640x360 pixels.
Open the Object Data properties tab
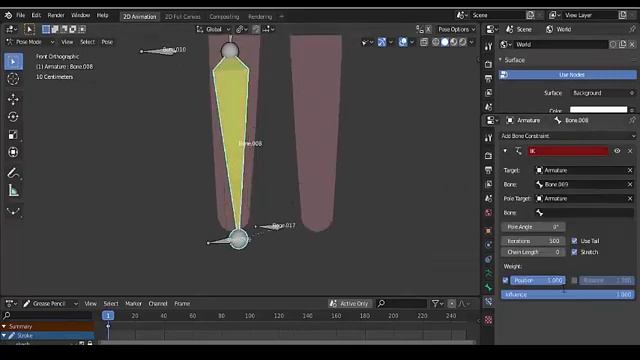point(489,273)
